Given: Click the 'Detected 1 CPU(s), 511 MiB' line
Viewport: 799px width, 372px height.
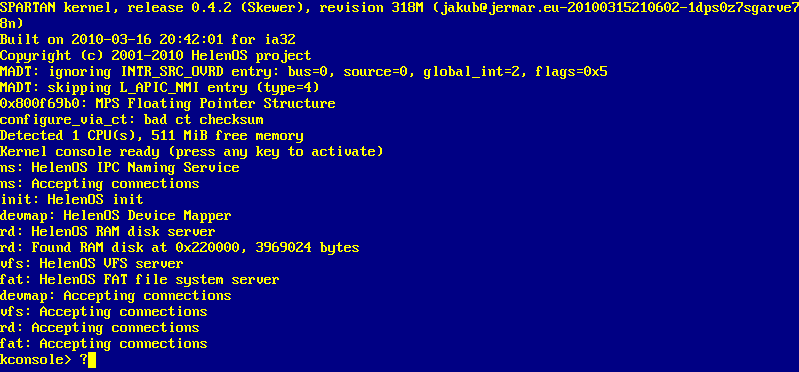Looking at the screenshot, I should 152,136.
